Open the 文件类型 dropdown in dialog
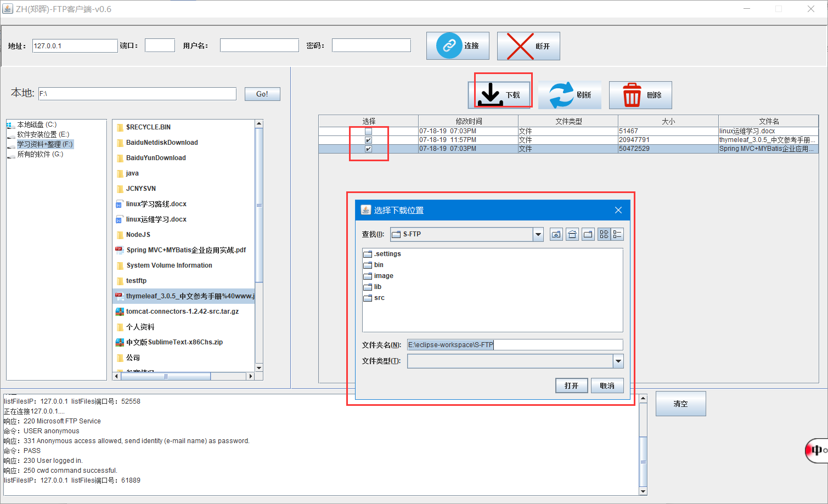This screenshot has height=504, width=828. [x=618, y=361]
